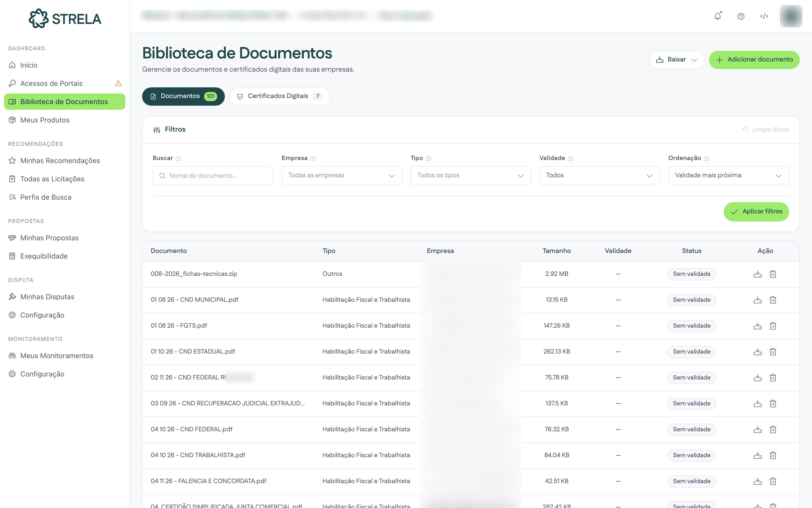Open Meus Monitoramentos

pyautogui.click(x=64, y=355)
